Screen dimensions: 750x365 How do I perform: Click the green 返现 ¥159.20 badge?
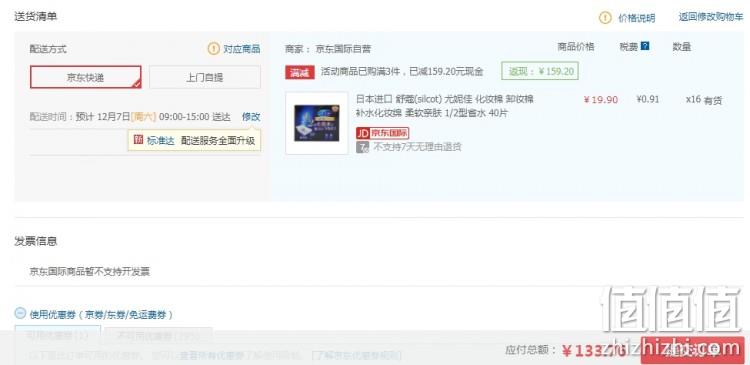pyautogui.click(x=540, y=71)
